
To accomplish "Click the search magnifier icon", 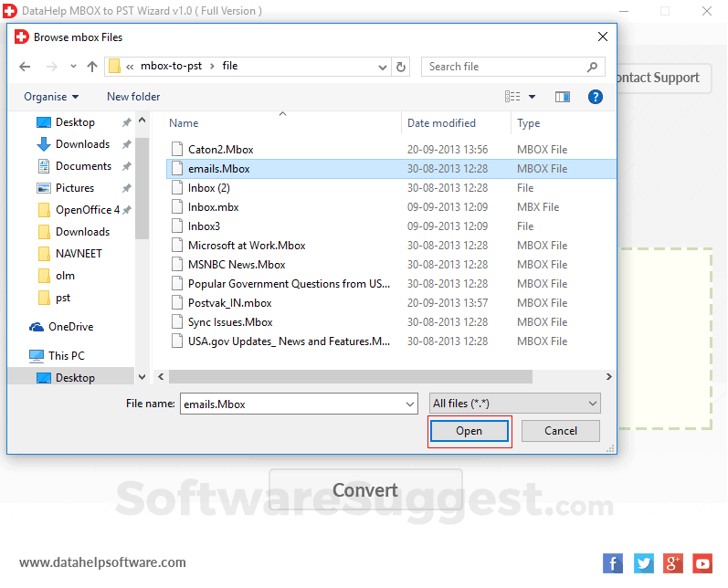I will click(592, 67).
